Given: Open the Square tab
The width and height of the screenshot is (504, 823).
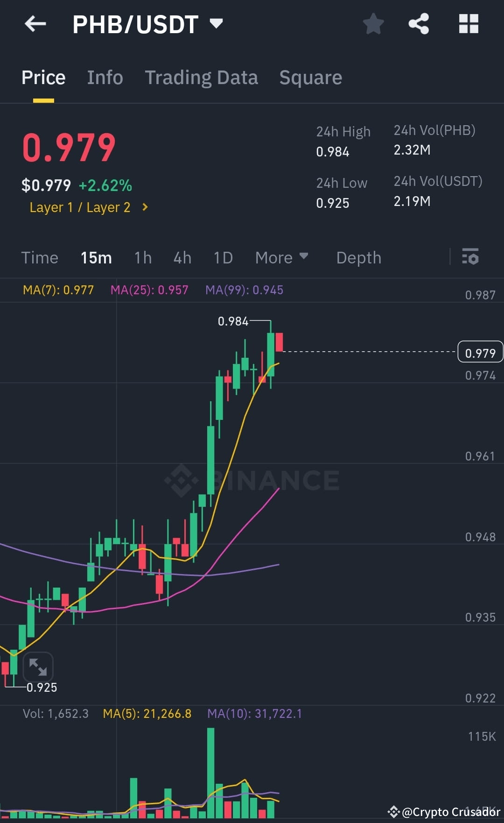Looking at the screenshot, I should click(310, 77).
